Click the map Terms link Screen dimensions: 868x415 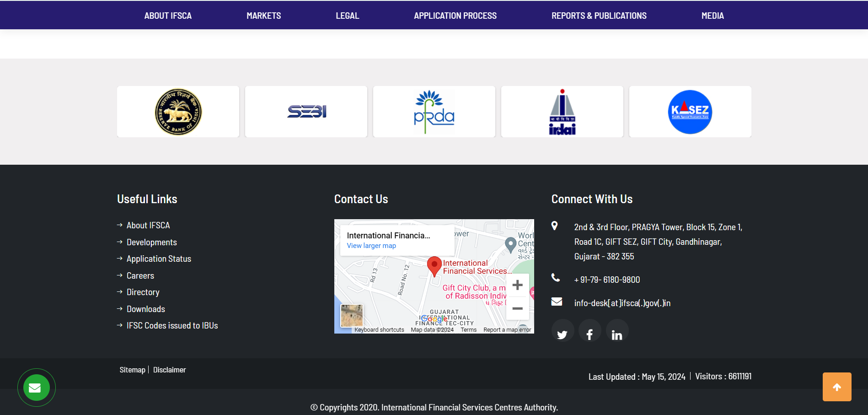469,330
